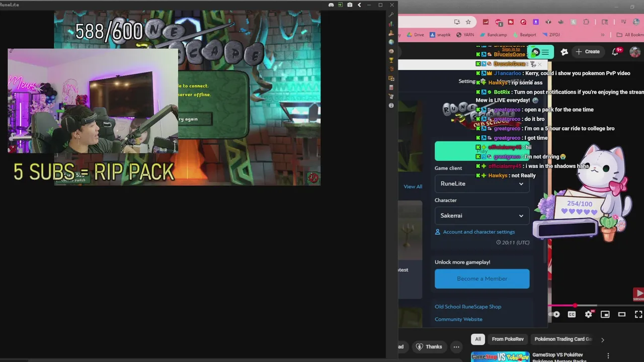
Task: Click the YouTube Create button
Action: tap(588, 51)
